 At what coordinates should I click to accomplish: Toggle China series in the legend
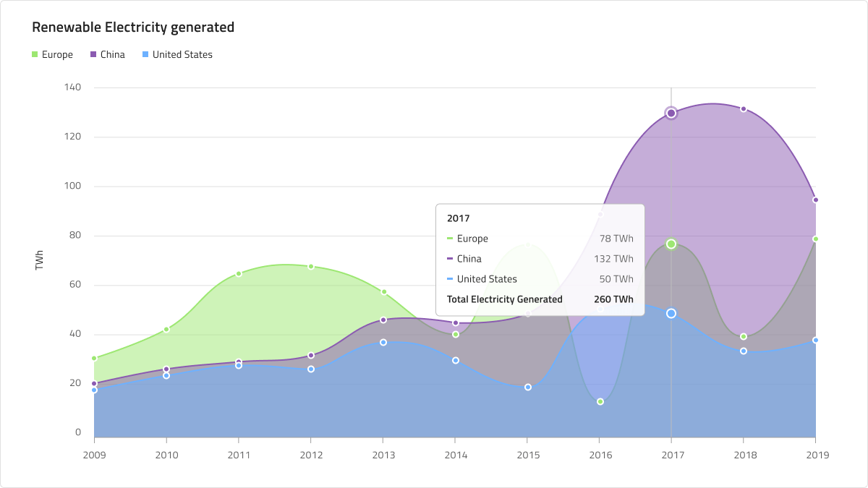click(x=107, y=54)
